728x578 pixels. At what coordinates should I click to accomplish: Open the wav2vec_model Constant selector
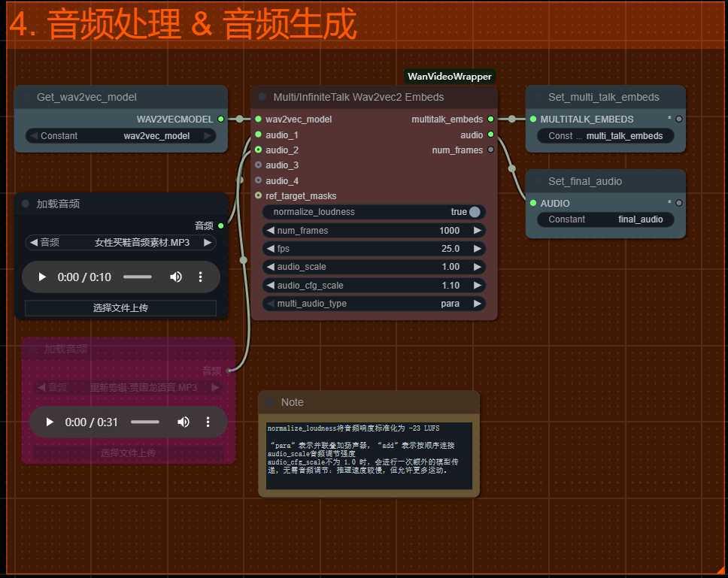[x=120, y=136]
